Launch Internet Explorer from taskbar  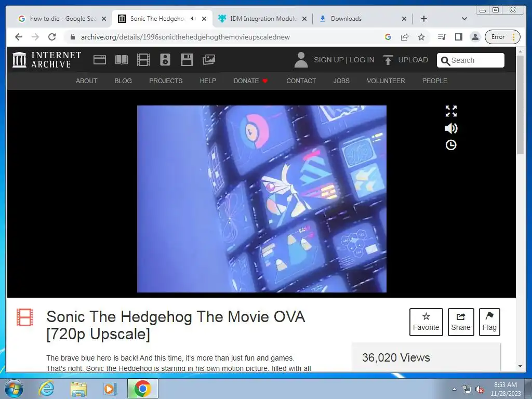(46, 389)
